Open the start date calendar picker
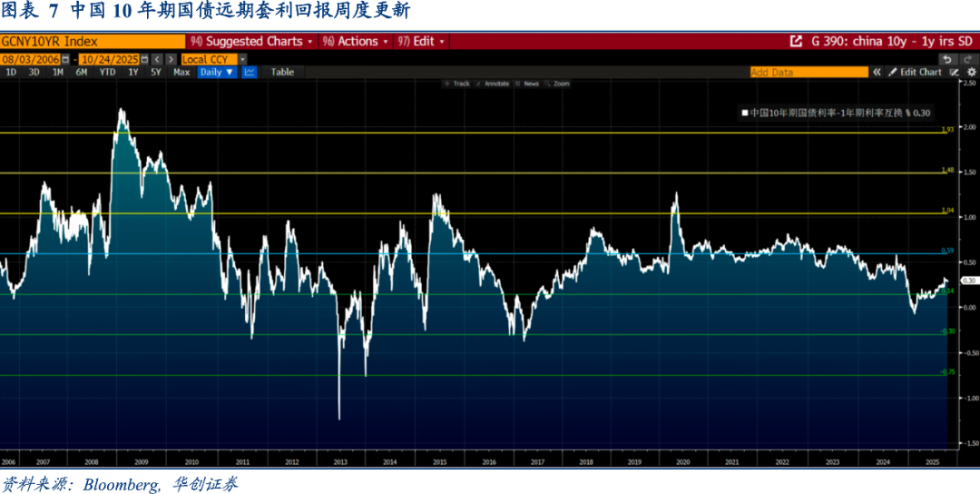The height and width of the screenshot is (494, 980). pyautogui.click(x=65, y=59)
